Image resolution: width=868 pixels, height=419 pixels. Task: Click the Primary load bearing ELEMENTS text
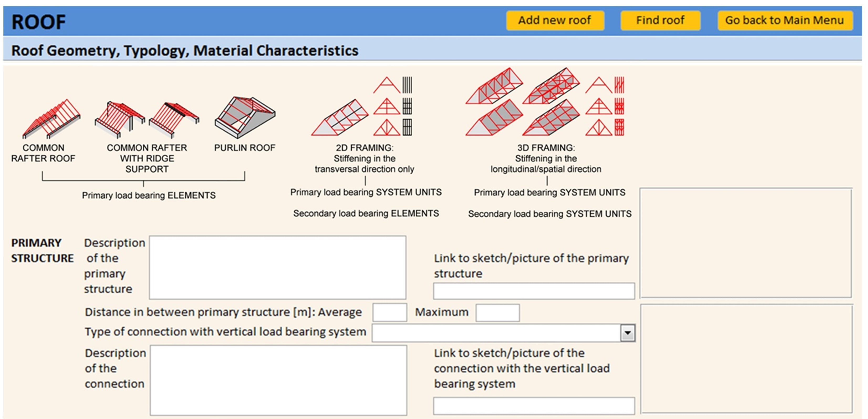tap(149, 195)
